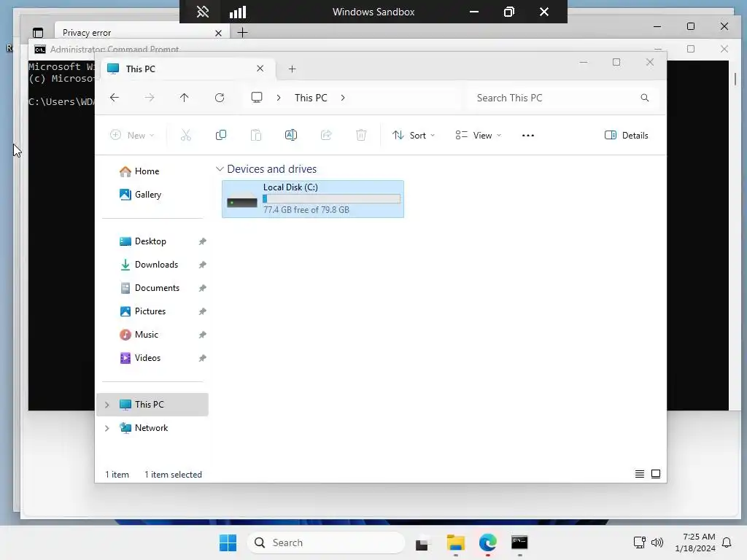
Task: Click the Delete trash can icon
Action: click(361, 135)
